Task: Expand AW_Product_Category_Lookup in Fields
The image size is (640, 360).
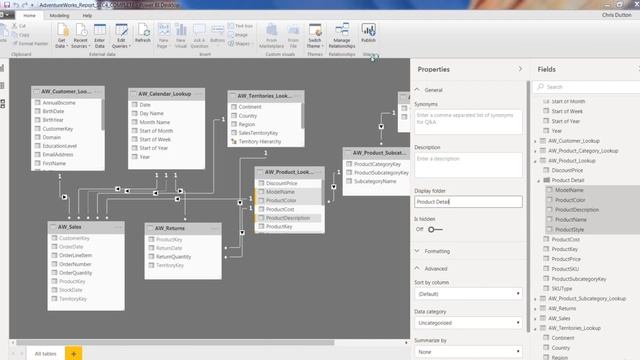Action: point(536,151)
